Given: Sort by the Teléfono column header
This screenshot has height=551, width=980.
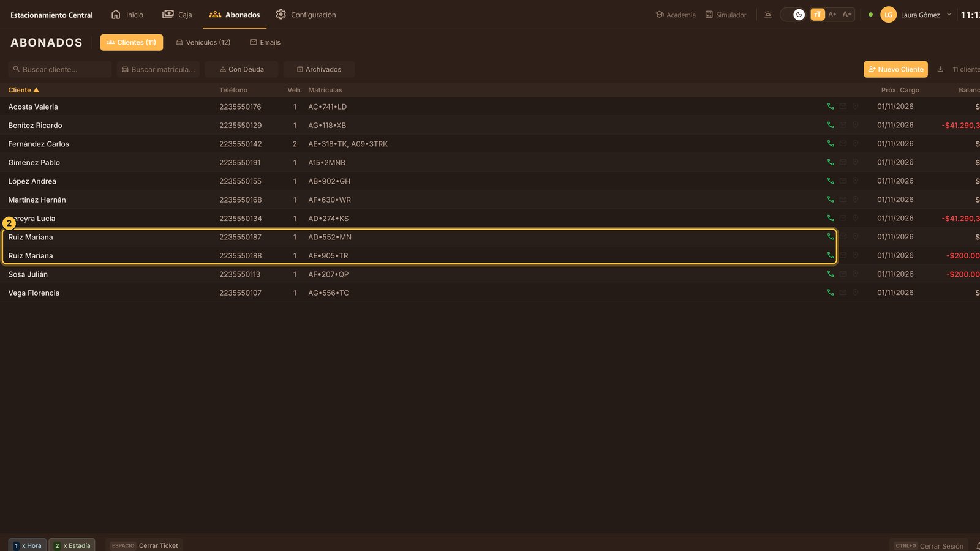Looking at the screenshot, I should 233,90.
